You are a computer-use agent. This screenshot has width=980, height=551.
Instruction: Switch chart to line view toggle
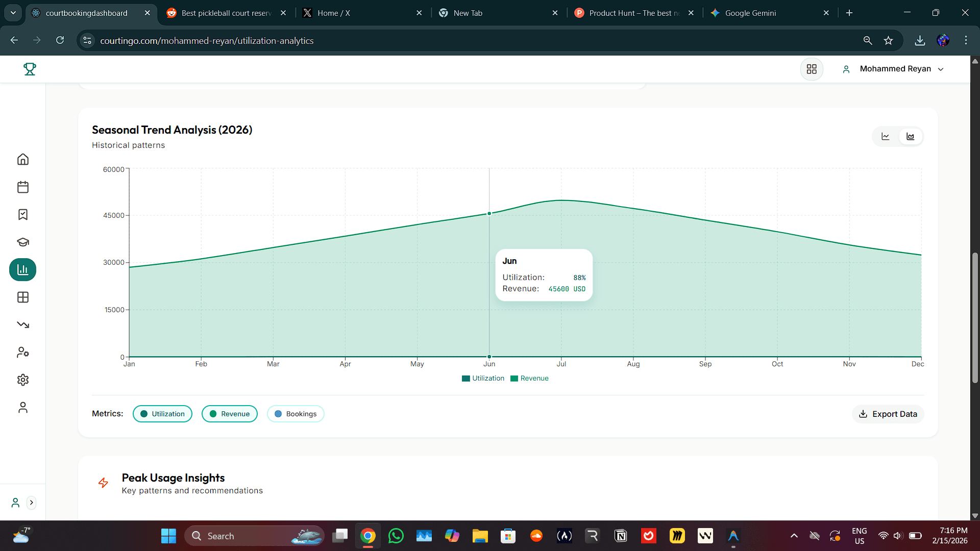pos(886,136)
